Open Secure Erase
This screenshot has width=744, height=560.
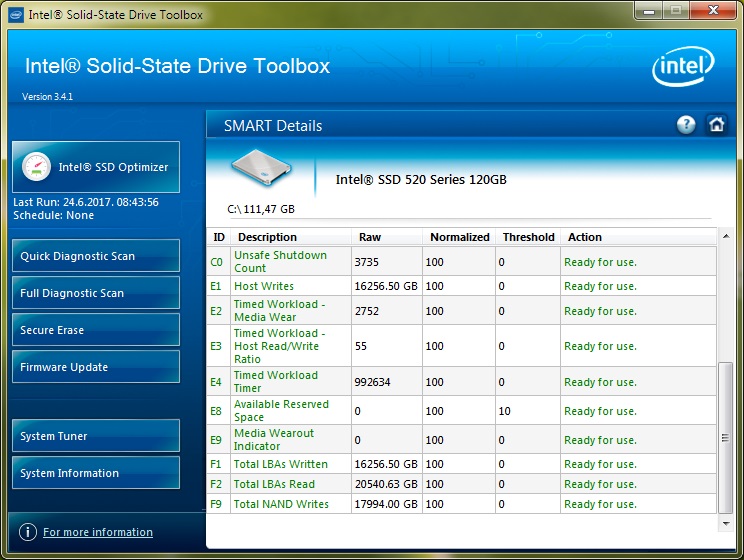[x=96, y=330]
